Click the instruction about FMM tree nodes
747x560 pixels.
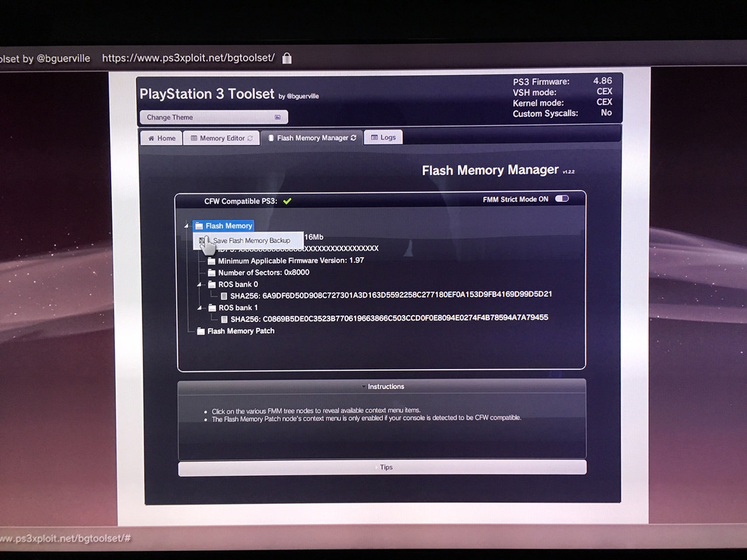(x=316, y=410)
